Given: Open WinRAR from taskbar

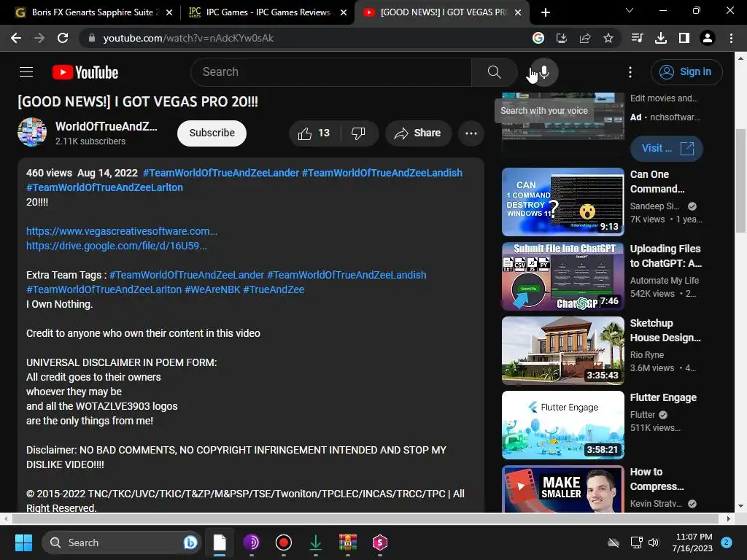Looking at the screenshot, I should point(348,542).
